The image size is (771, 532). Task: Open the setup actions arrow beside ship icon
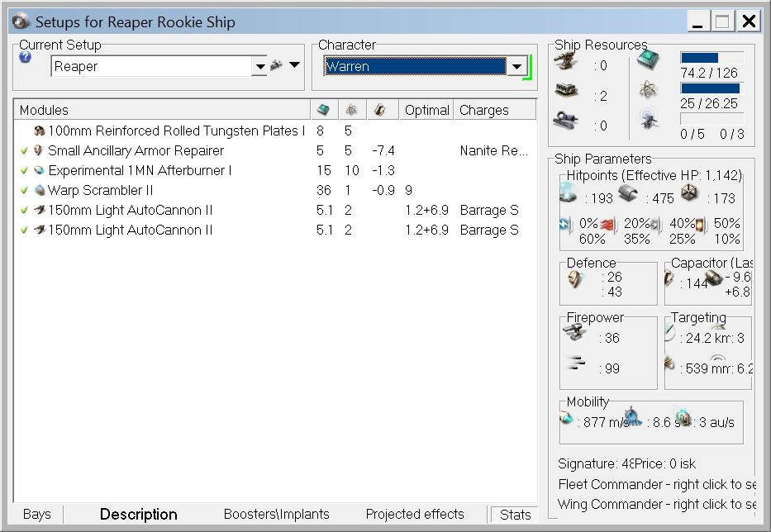294,65
